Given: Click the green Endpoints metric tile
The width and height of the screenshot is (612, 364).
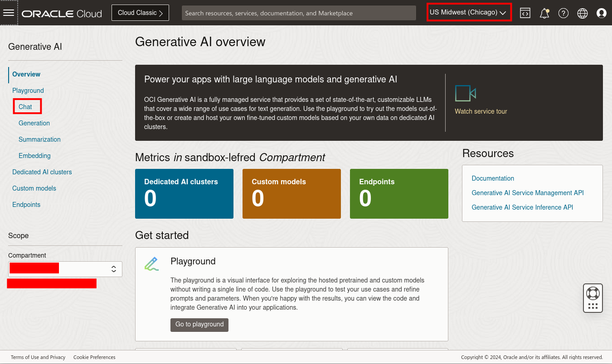Looking at the screenshot, I should (x=398, y=194).
